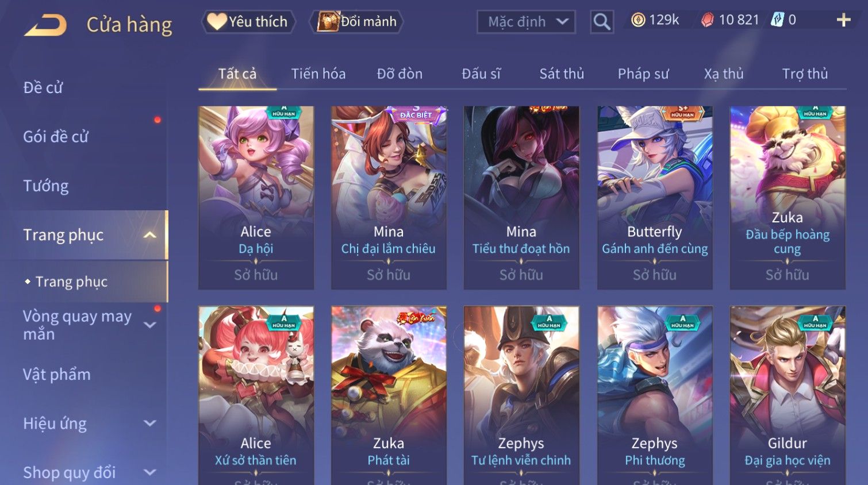Open the Mặc định sort dropdown
This screenshot has height=485, width=868.
(x=526, y=22)
